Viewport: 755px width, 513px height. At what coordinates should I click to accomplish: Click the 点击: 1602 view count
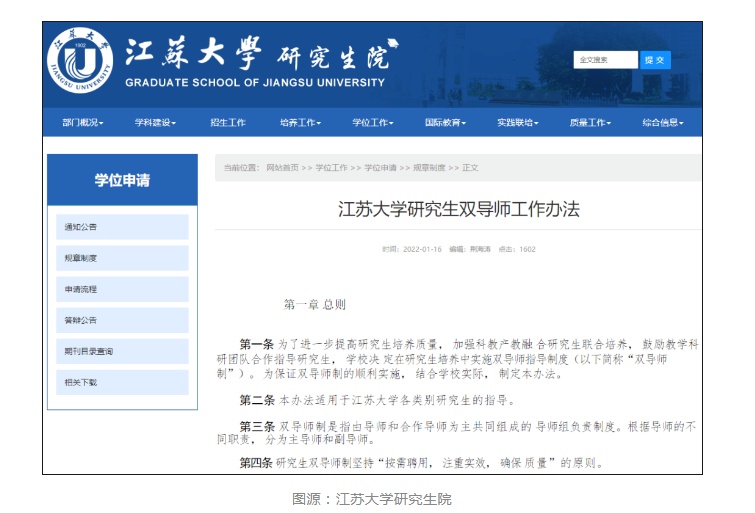coord(517,249)
